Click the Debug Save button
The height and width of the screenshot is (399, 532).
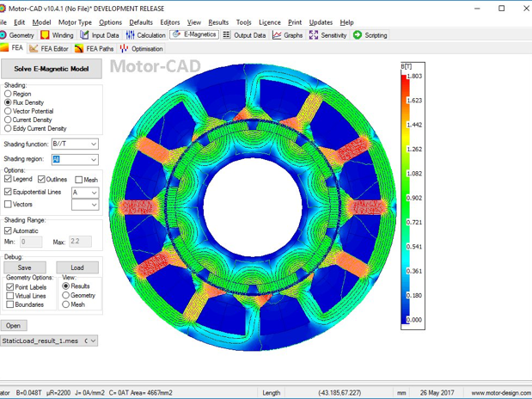pos(25,267)
